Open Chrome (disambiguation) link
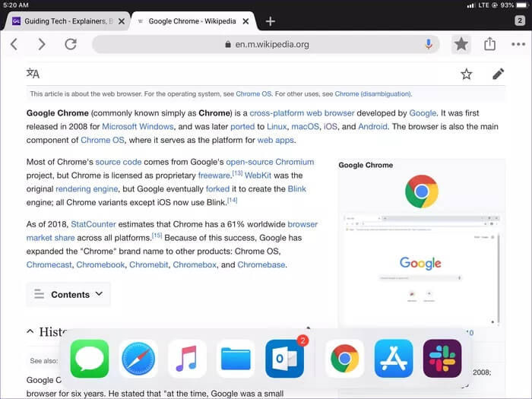Viewport: 532px width, 399px height. [x=373, y=94]
